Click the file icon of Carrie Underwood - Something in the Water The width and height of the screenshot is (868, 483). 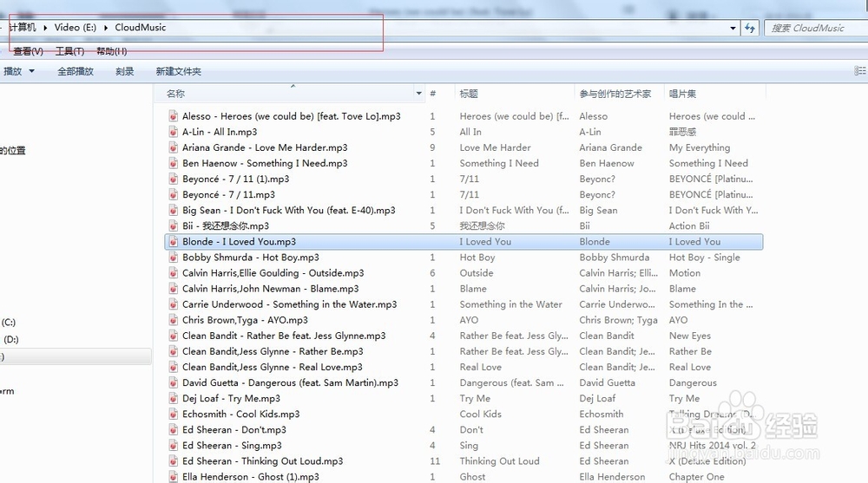pyautogui.click(x=174, y=304)
